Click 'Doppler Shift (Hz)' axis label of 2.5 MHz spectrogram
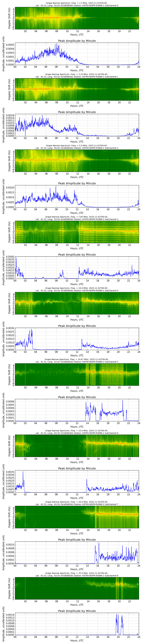 coord(9,18)
